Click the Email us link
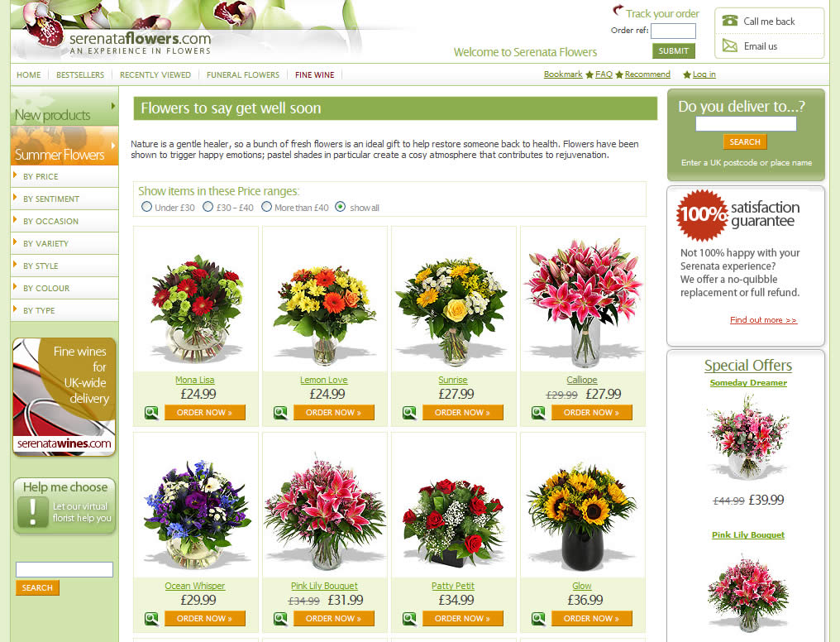The image size is (840, 642). point(760,46)
